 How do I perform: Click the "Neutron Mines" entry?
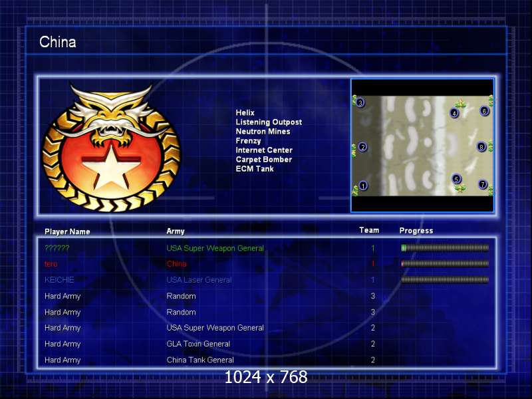(263, 131)
